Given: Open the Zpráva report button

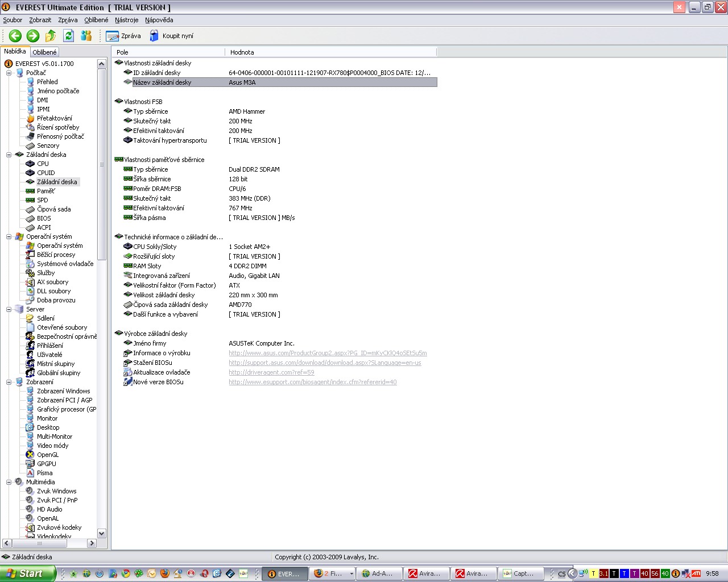Looking at the screenshot, I should pyautogui.click(x=123, y=36).
